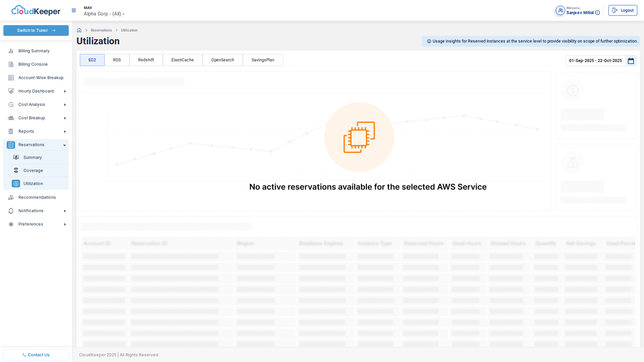This screenshot has height=362, width=644.
Task: Click the Logout button
Action: (x=623, y=10)
